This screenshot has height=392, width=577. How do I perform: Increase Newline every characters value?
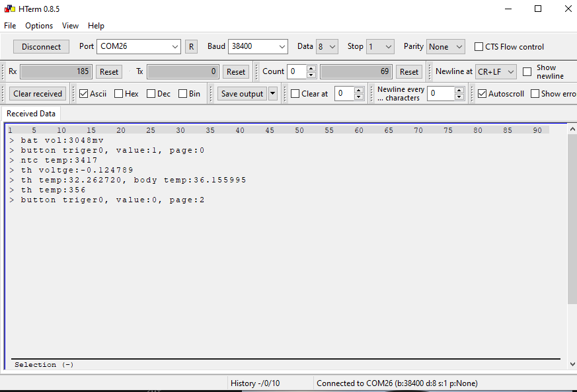pos(459,90)
